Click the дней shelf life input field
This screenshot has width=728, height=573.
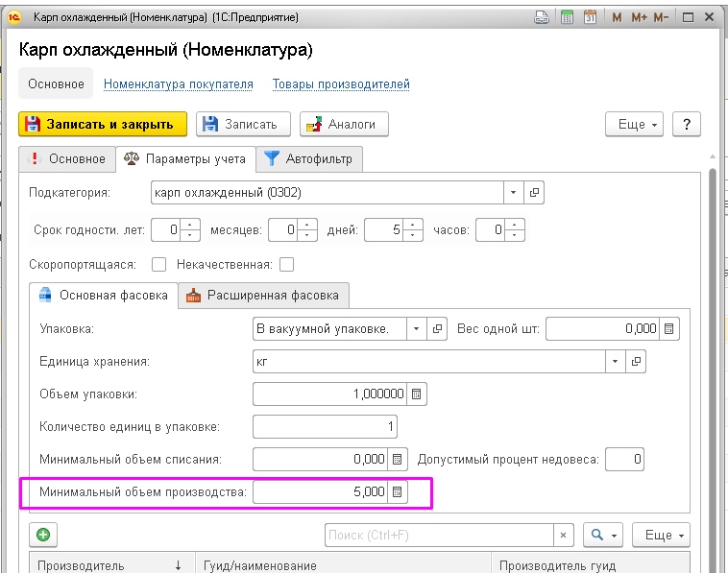tap(384, 230)
